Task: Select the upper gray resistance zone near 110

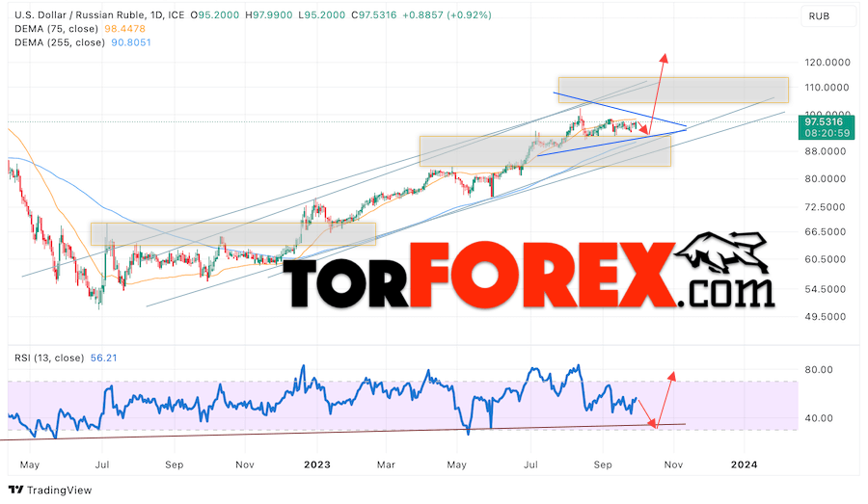Action: point(673,90)
